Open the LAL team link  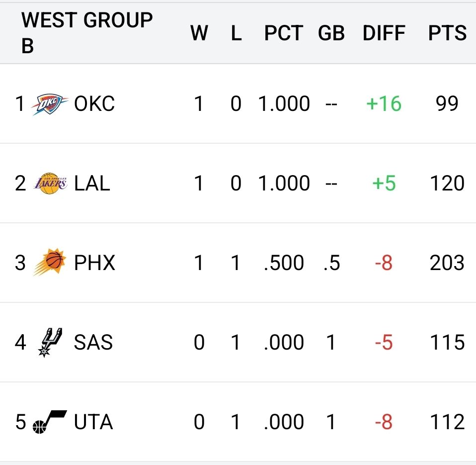[92, 184]
